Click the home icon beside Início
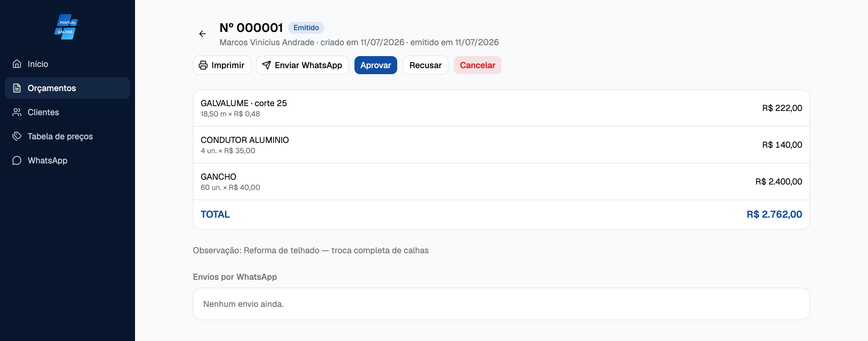 point(17,64)
